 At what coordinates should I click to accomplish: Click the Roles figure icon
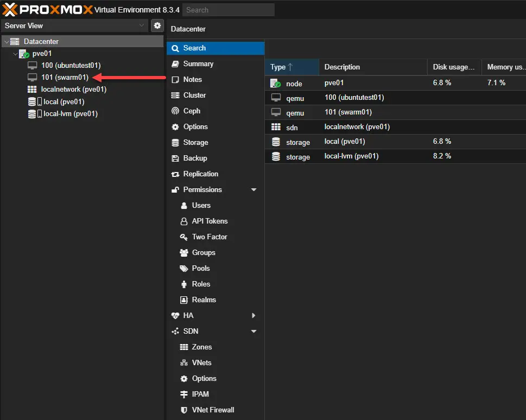coord(184,284)
